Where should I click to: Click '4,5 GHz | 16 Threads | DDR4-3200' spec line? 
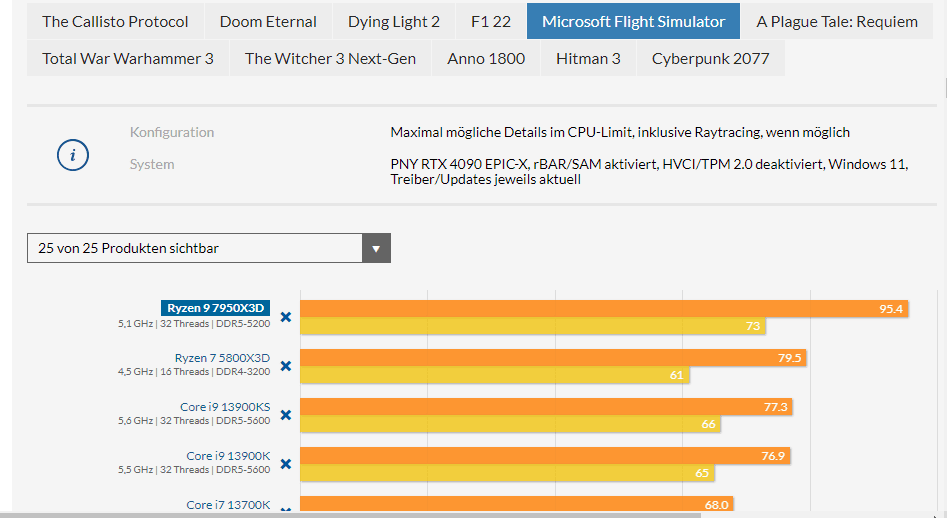point(194,372)
